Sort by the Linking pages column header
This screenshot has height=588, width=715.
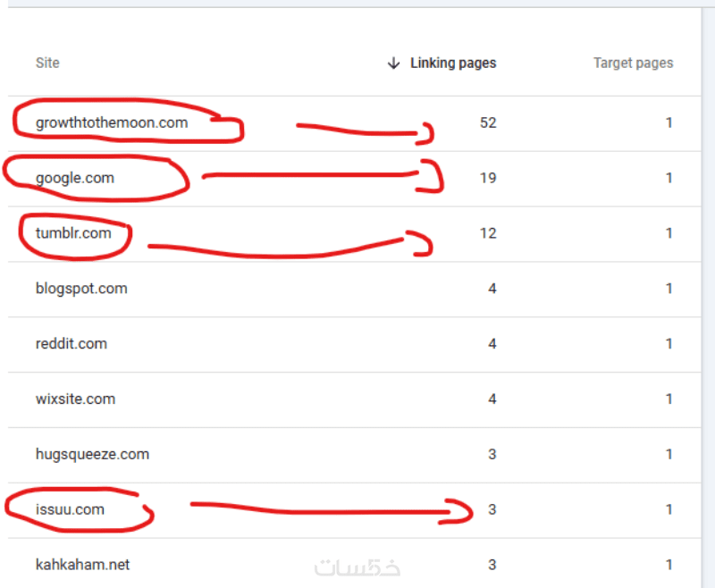(x=452, y=63)
